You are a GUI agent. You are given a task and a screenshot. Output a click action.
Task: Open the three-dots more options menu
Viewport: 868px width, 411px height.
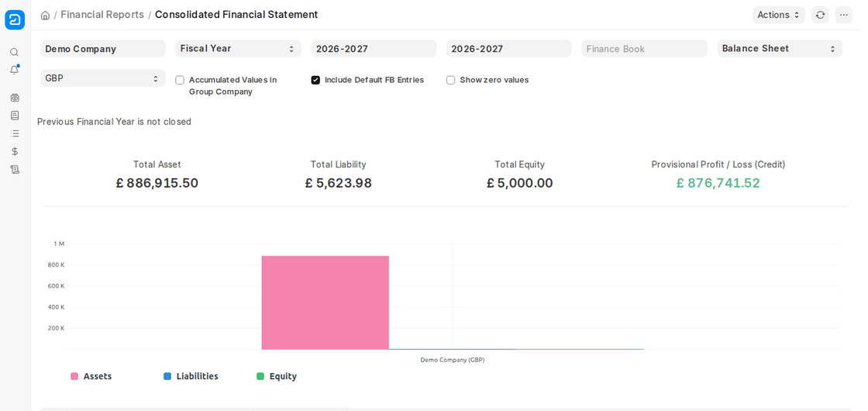point(844,15)
